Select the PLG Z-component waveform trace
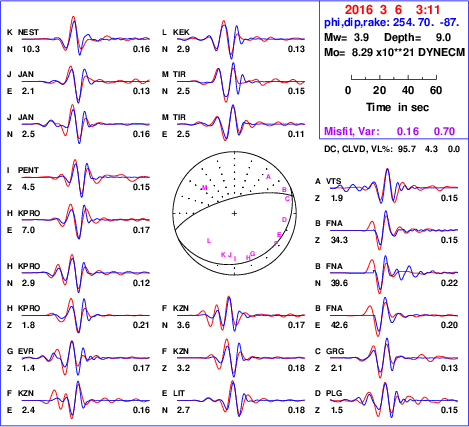Viewport: 469px width, 427px height. click(x=394, y=399)
